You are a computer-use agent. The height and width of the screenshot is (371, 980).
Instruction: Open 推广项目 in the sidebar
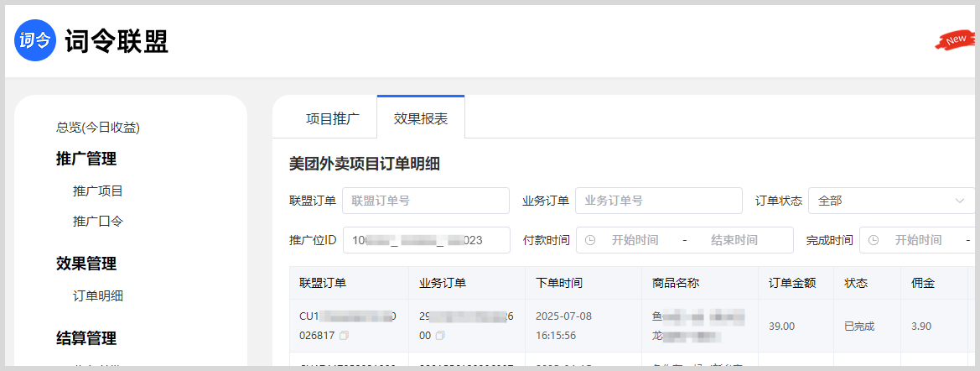pyautogui.click(x=97, y=191)
